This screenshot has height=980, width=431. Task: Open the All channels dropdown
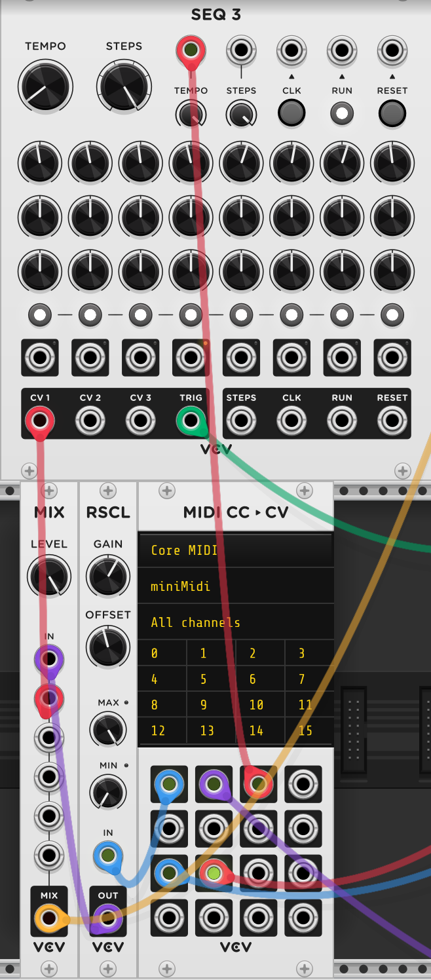point(235,622)
